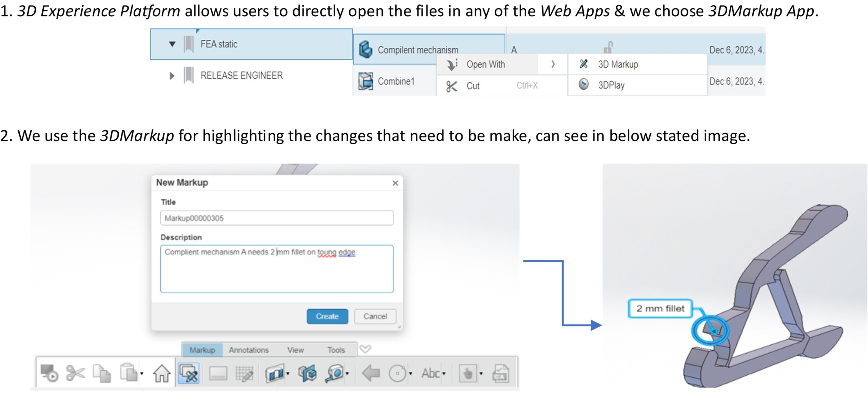Close the New Markup dialog
Viewport: 868px width, 413px height.
point(395,183)
